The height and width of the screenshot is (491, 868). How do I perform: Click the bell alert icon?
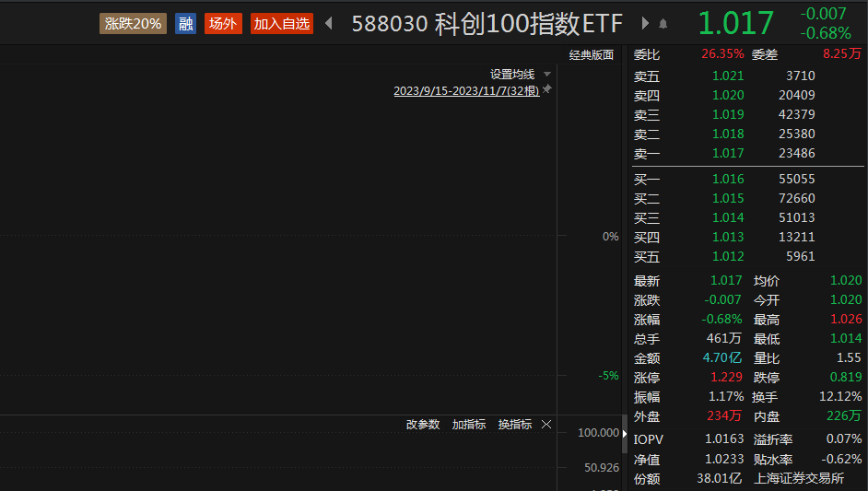click(x=663, y=24)
